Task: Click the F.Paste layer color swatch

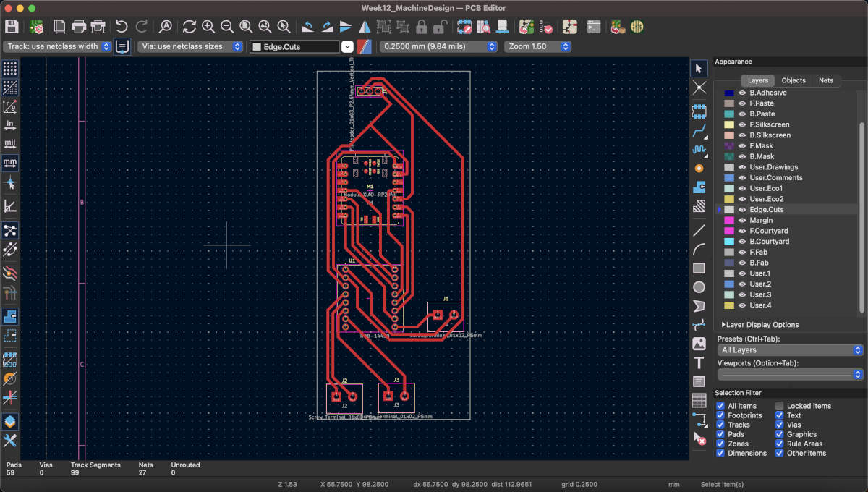Action: click(729, 103)
